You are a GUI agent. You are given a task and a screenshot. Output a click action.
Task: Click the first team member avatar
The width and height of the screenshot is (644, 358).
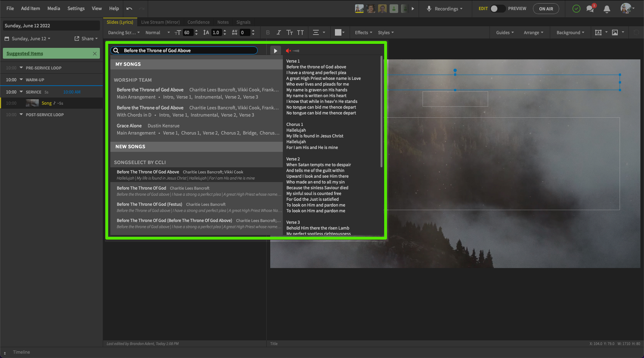tap(359, 9)
